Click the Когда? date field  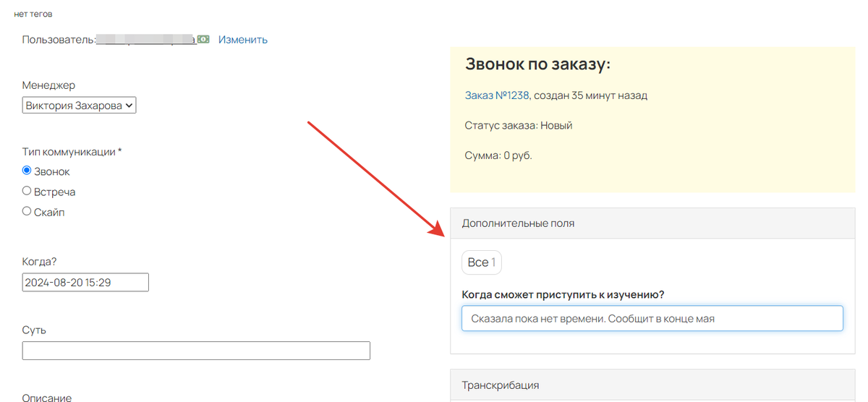point(85,282)
